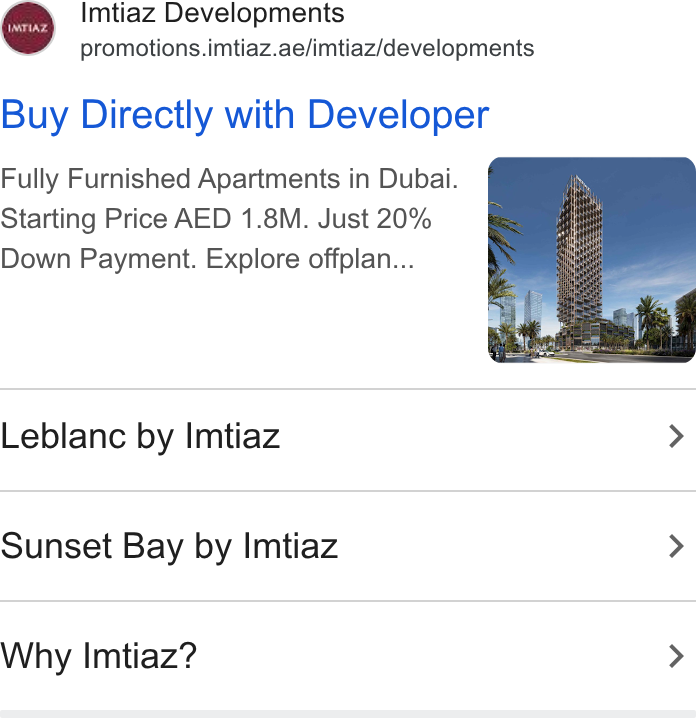Image resolution: width=696 pixels, height=718 pixels.
Task: Click the domain text imtiaz.ae in the URL
Action: click(255, 49)
